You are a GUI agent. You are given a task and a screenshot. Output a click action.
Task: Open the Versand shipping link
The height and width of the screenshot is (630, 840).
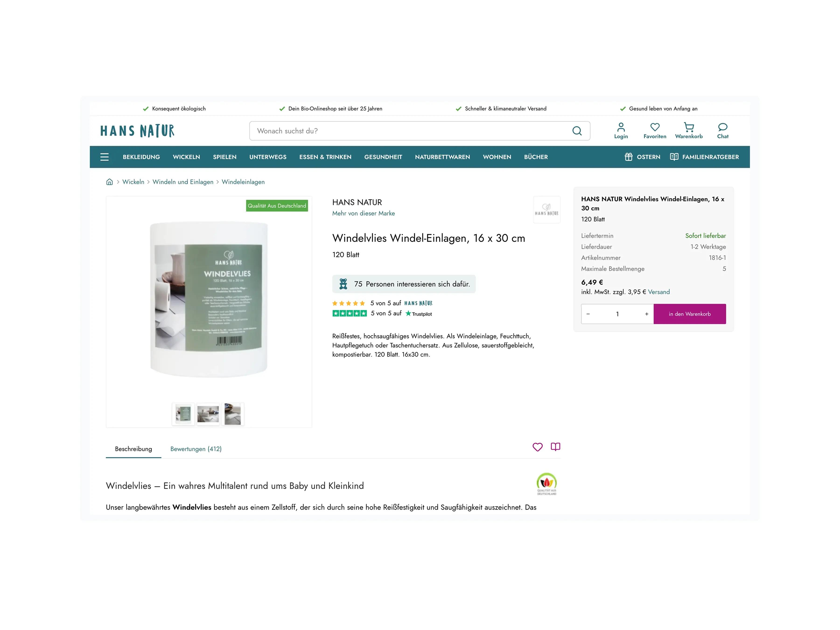pyautogui.click(x=659, y=292)
